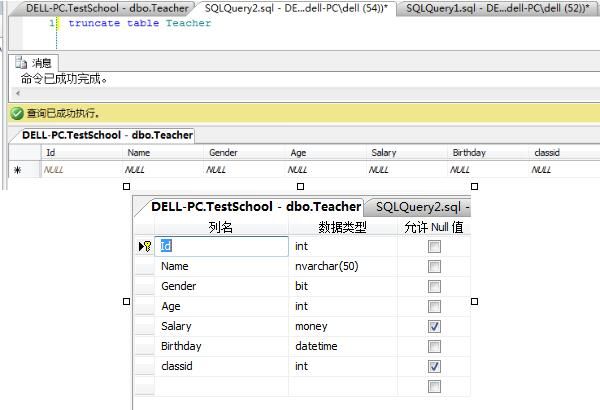Click the new-row asterisk marker in results grid
Screen dimensions: 600x410
click(17, 170)
